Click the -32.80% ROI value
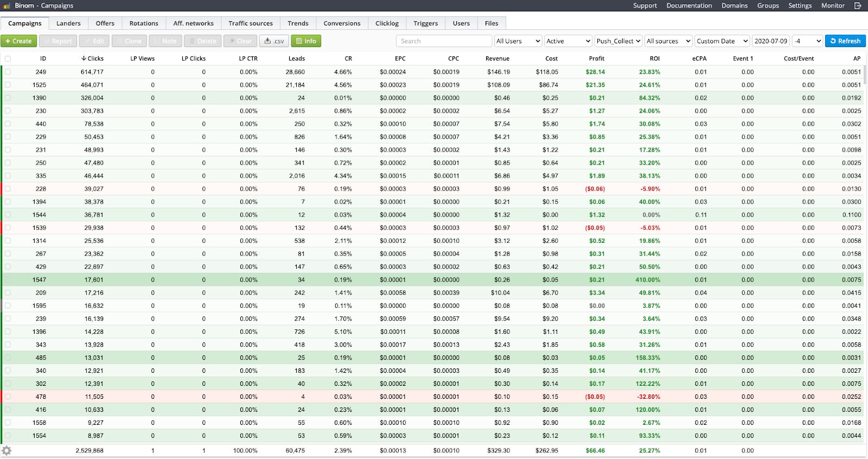The image size is (868, 459). [649, 397]
